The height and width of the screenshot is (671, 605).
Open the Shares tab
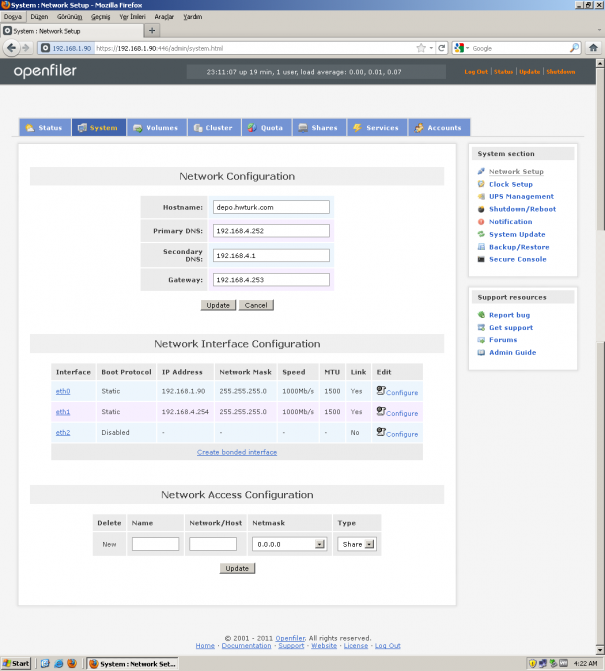point(319,128)
